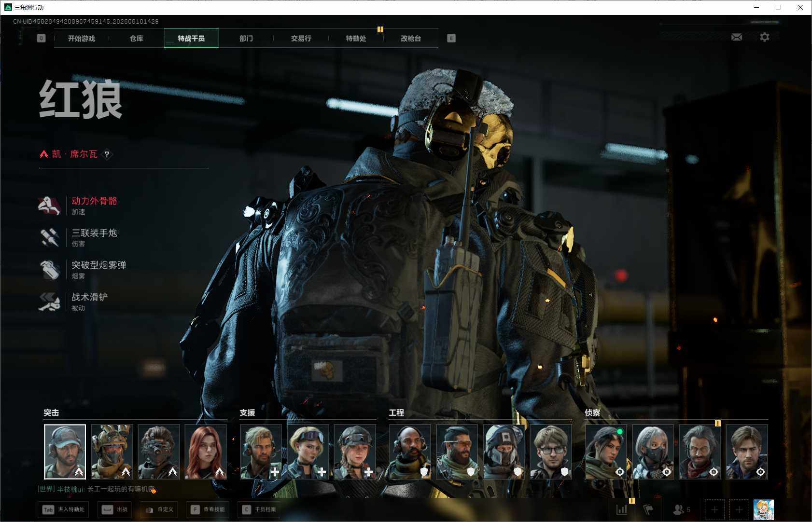Switch to the 仓库 tab
The image size is (812, 522).
tap(137, 38)
